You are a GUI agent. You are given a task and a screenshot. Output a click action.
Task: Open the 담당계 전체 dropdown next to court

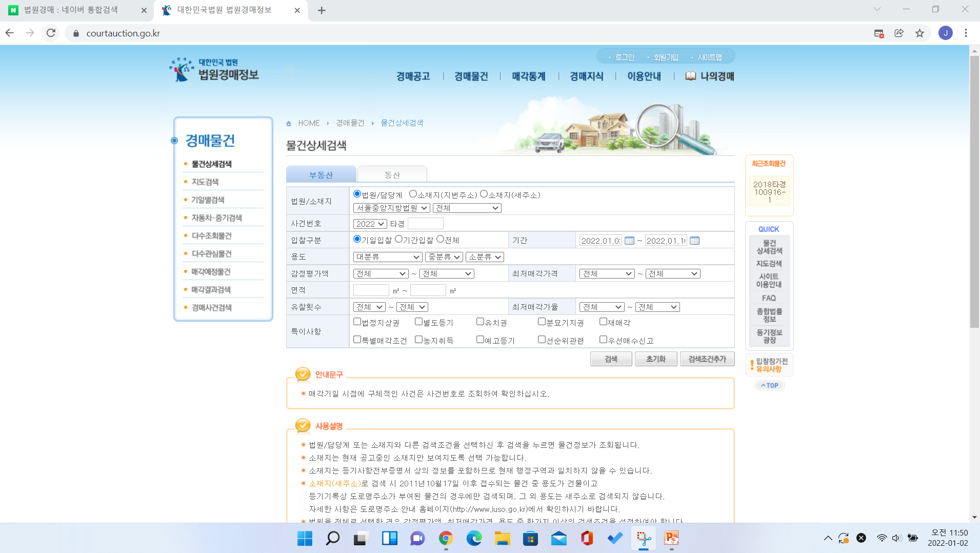(x=467, y=208)
